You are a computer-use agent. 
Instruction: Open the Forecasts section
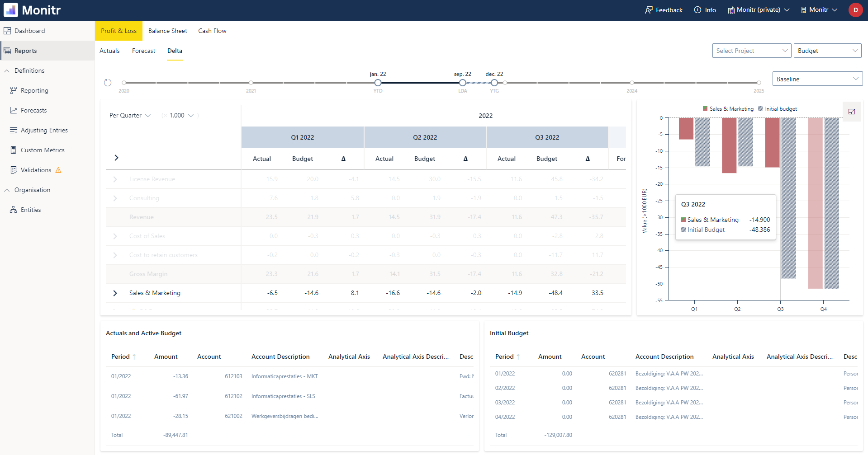pos(34,110)
